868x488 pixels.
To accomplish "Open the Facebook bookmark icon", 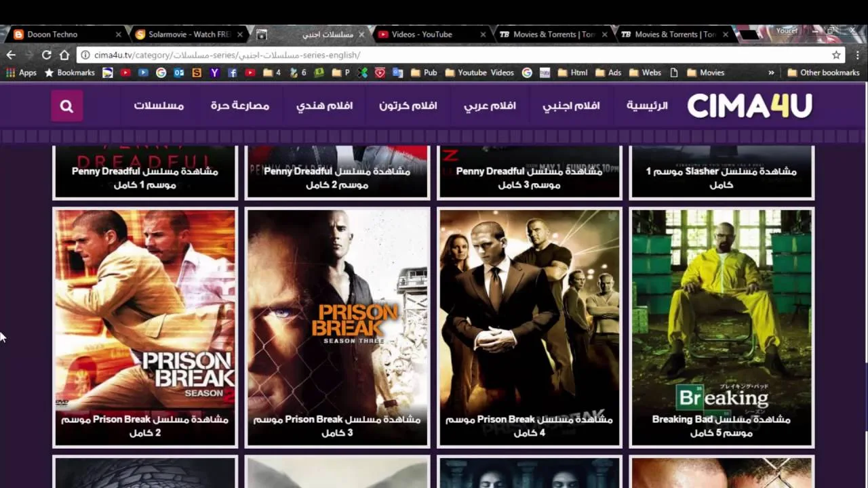I will point(233,73).
